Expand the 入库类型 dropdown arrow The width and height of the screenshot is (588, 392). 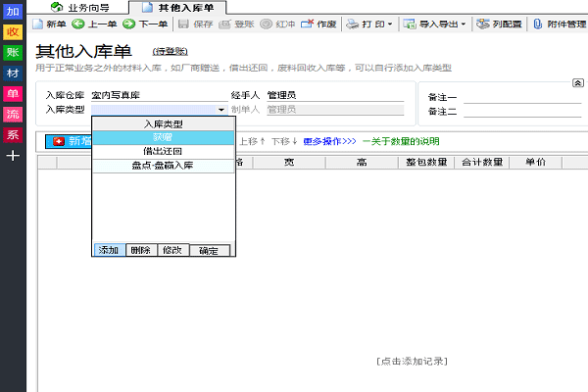pyautogui.click(x=221, y=110)
